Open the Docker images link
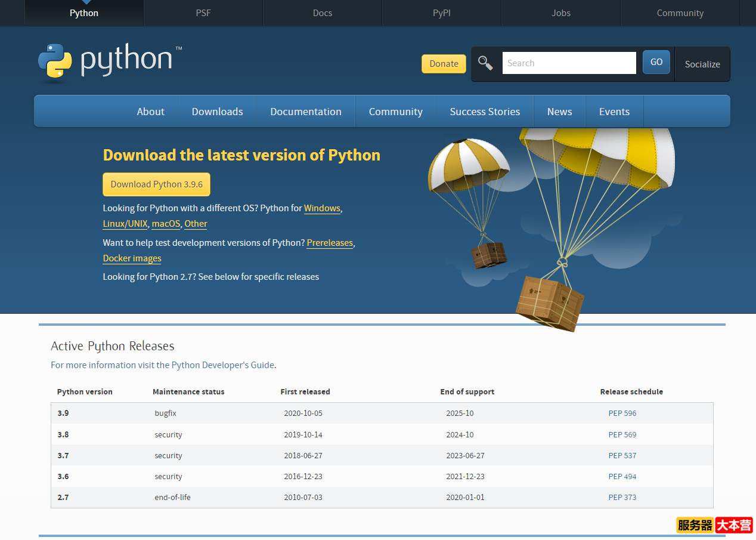Viewport: 756px width, 540px height. (x=132, y=258)
